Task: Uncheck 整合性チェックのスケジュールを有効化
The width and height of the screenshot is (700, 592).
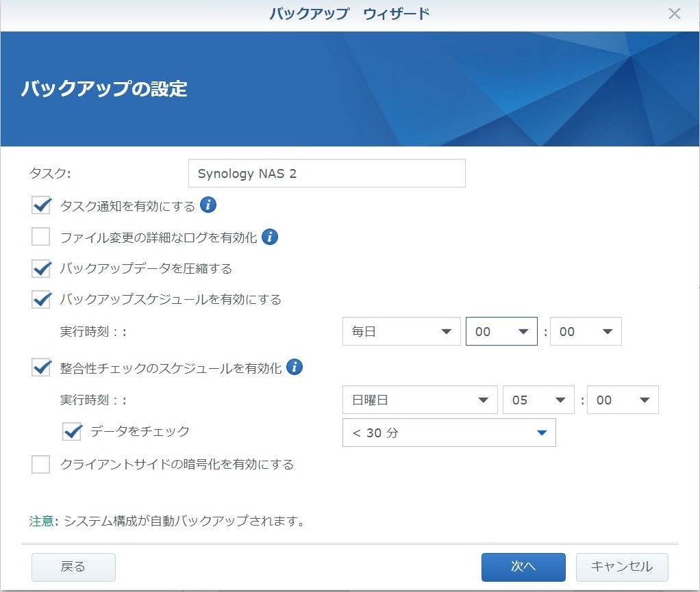Action: click(x=42, y=368)
